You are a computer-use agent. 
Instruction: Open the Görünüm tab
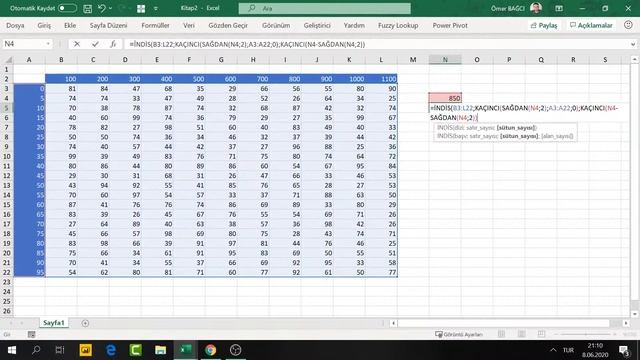point(276,25)
